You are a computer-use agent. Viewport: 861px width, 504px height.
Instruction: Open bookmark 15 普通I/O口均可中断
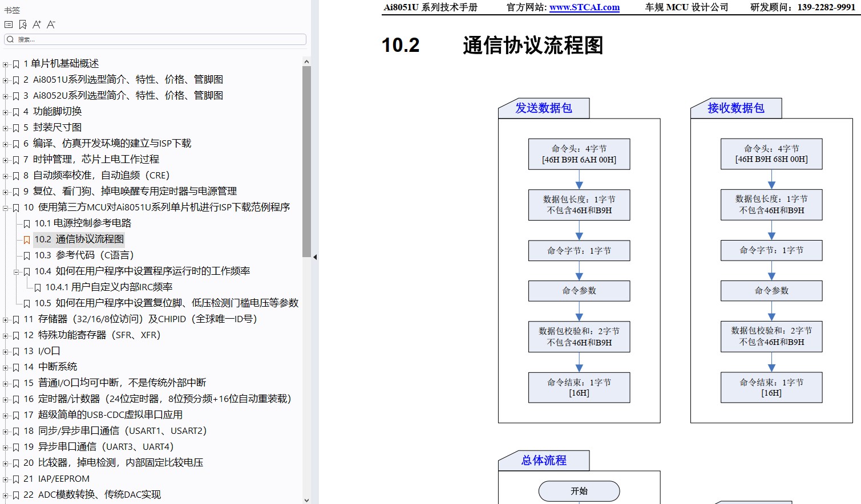tap(115, 383)
